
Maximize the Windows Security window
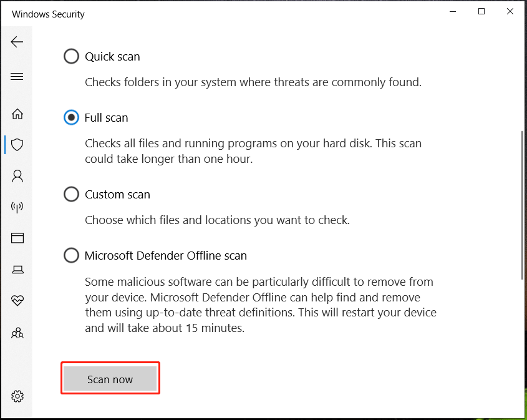(481, 12)
